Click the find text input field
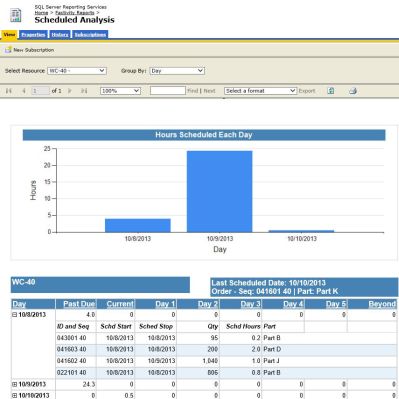399x399 pixels. (x=168, y=91)
